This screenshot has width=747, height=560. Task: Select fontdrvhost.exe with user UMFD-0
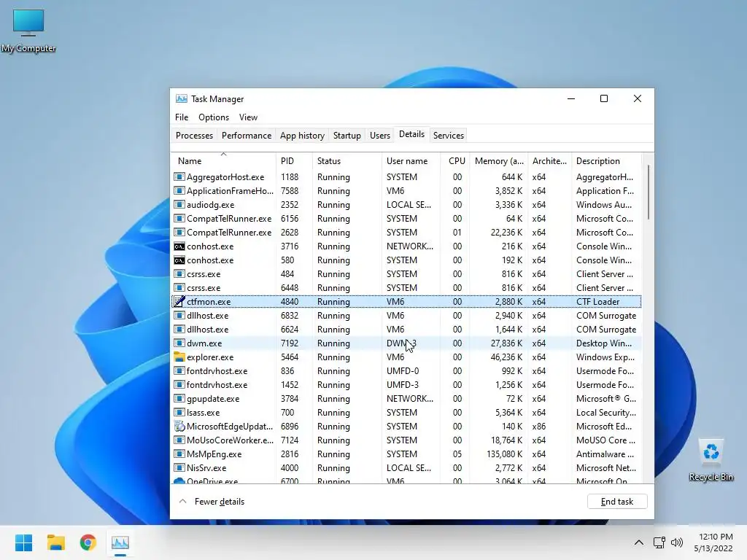tap(406, 371)
